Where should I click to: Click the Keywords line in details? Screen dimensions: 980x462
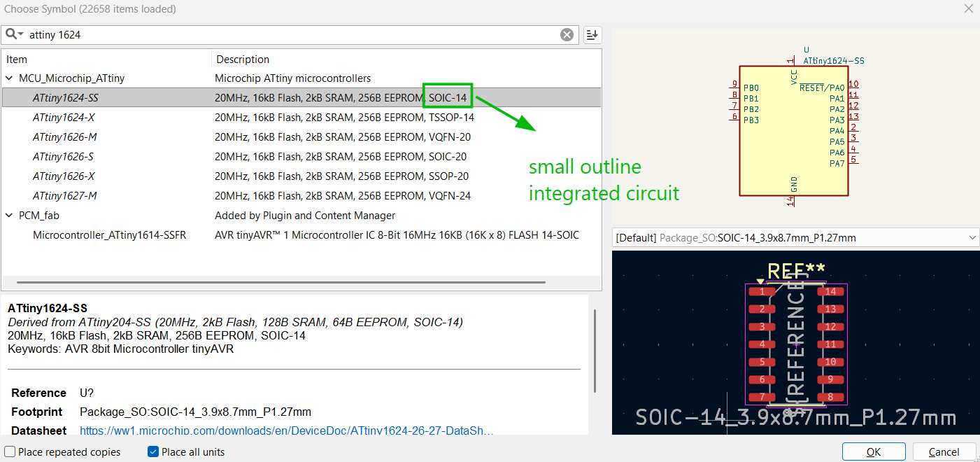(x=121, y=349)
